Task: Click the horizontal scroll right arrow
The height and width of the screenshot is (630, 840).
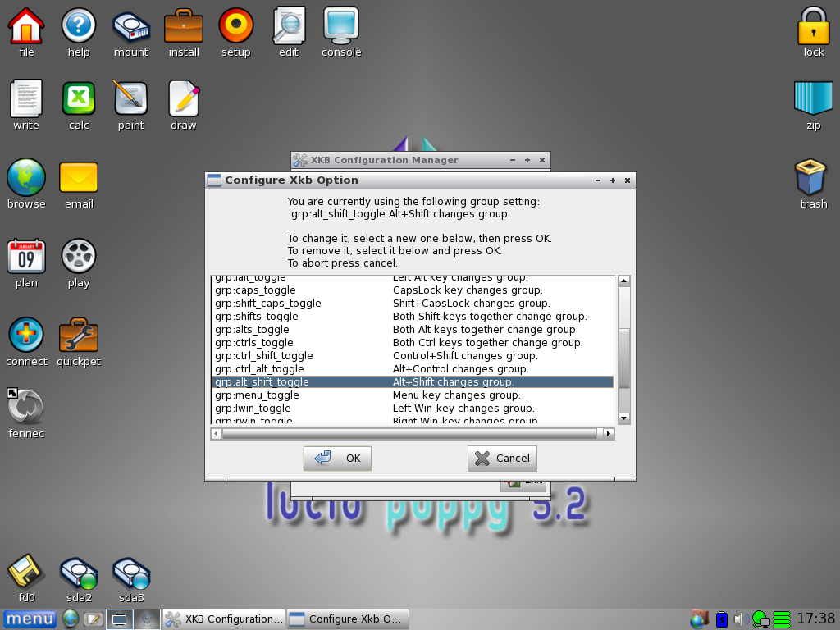Action: pyautogui.click(x=608, y=433)
